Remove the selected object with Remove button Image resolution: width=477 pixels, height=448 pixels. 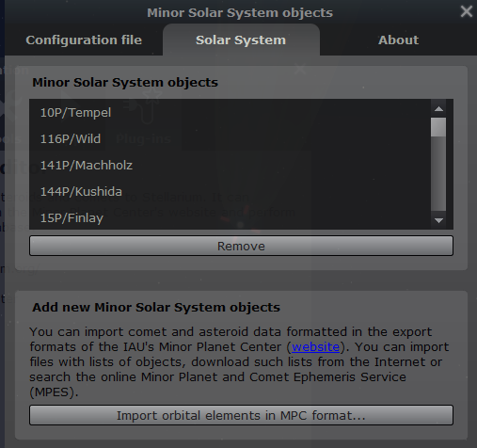(241, 246)
